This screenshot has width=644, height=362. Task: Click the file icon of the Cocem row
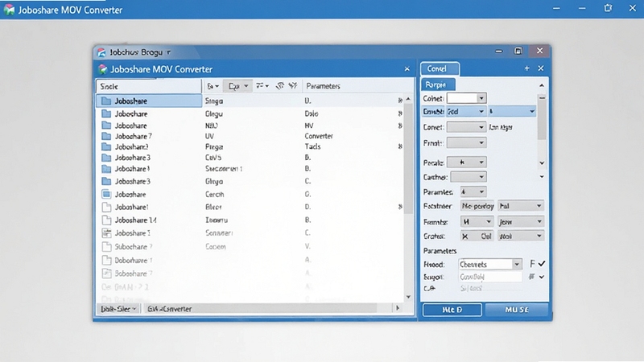coord(106,246)
